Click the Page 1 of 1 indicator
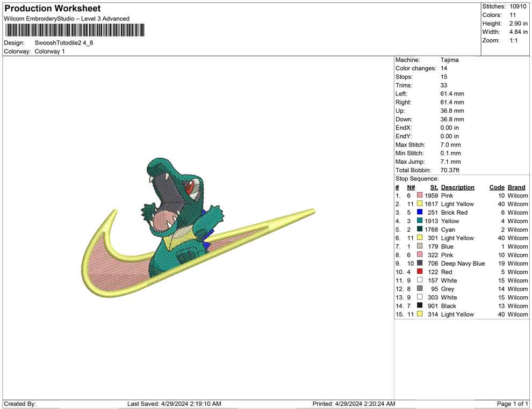 pos(512,404)
